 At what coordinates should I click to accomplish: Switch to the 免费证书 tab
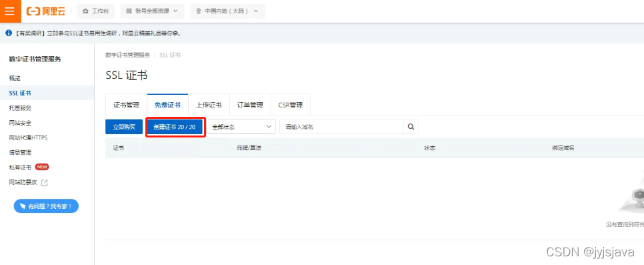tap(167, 105)
